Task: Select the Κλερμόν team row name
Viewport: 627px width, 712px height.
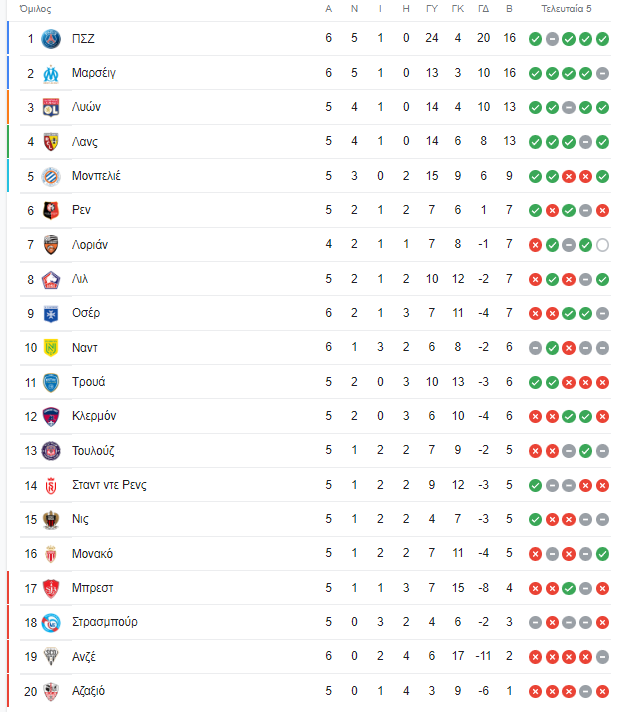Action: tap(94, 416)
